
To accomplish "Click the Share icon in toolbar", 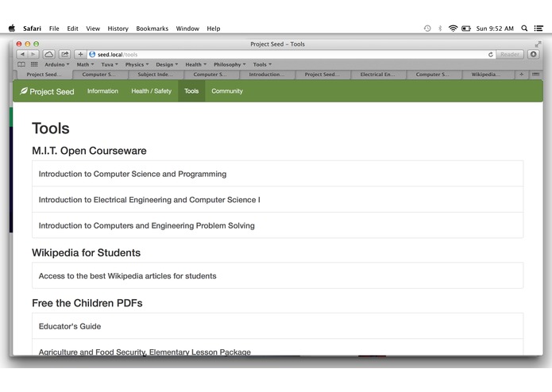I will click(x=65, y=54).
